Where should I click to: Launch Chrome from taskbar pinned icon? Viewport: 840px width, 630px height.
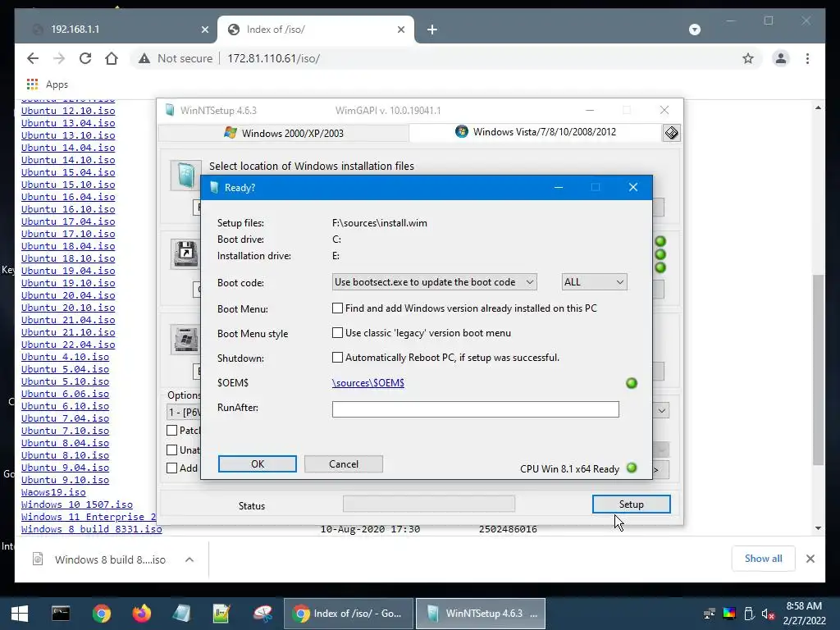click(x=101, y=614)
